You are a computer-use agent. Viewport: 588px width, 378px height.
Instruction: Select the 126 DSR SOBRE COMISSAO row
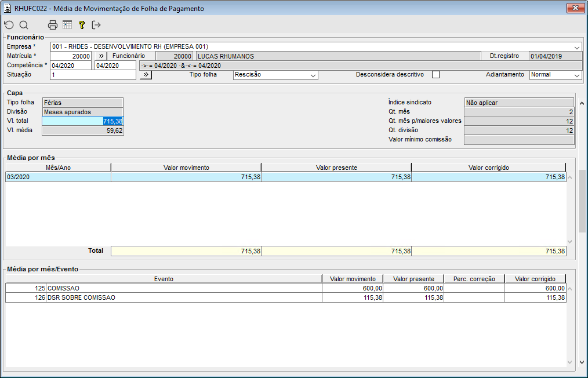286,298
